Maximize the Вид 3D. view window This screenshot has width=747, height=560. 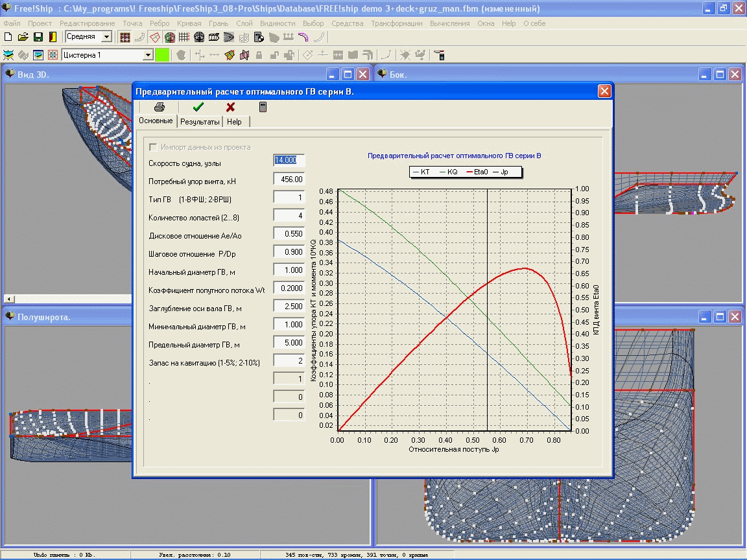(348, 75)
